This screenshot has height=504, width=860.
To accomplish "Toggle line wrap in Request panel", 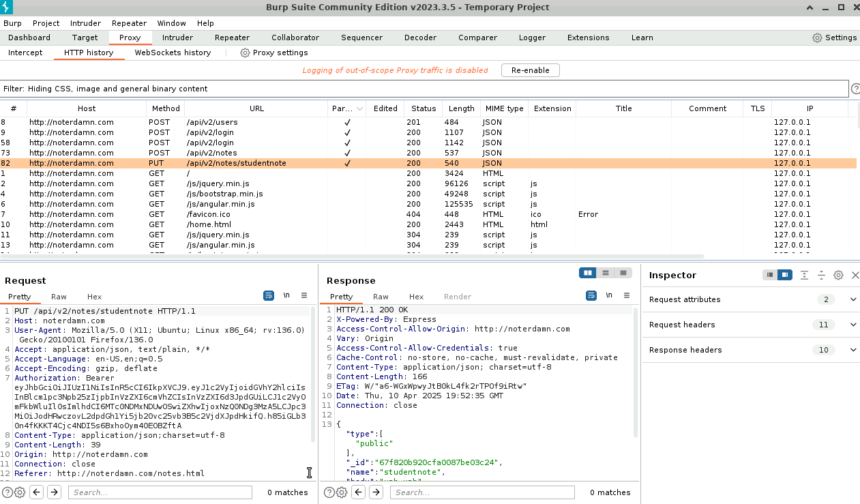I will click(x=269, y=295).
